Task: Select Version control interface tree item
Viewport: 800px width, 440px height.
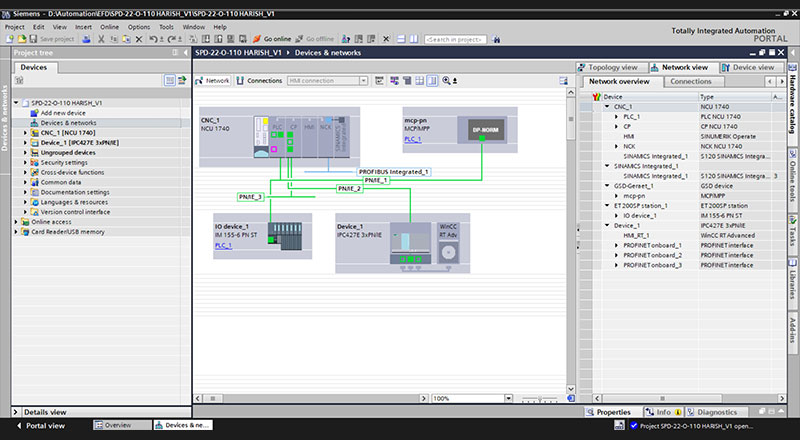Action: [75, 212]
